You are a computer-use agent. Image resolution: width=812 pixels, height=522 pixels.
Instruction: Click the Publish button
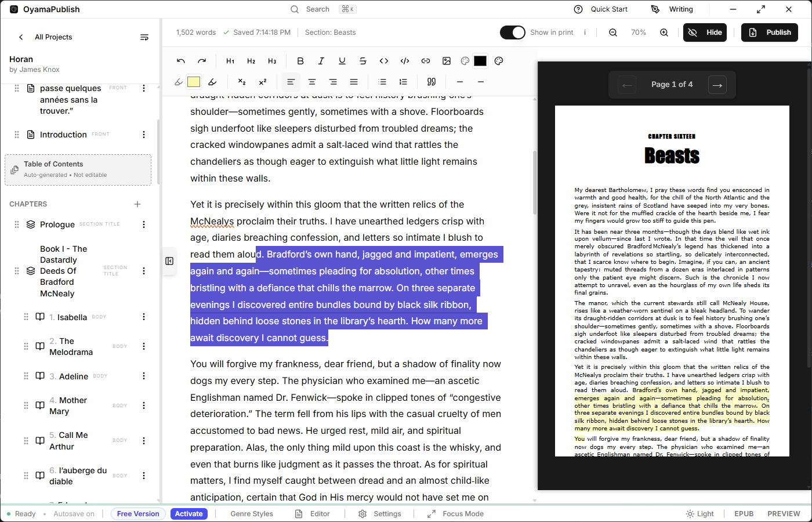(769, 32)
